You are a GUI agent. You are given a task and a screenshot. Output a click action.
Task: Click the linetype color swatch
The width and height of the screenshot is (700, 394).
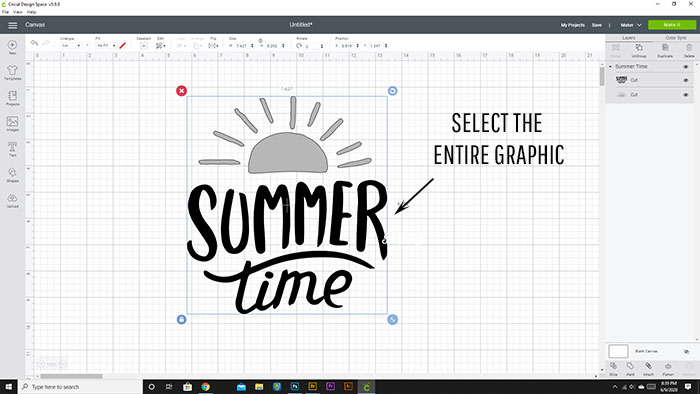88,46
